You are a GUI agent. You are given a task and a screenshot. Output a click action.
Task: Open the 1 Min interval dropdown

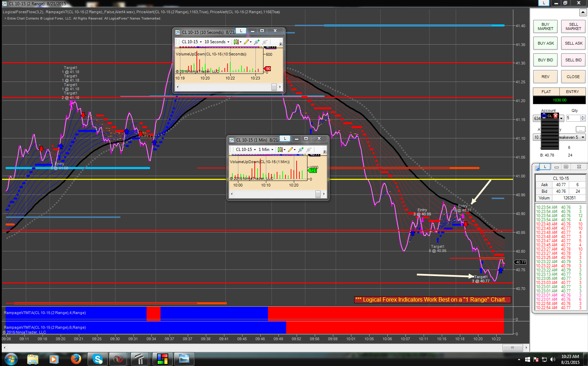266,150
